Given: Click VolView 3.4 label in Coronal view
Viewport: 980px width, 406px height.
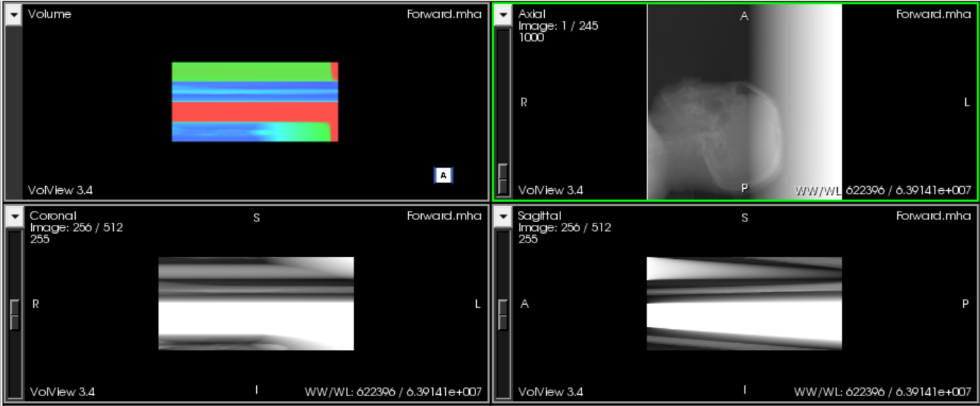Looking at the screenshot, I should coord(62,392).
